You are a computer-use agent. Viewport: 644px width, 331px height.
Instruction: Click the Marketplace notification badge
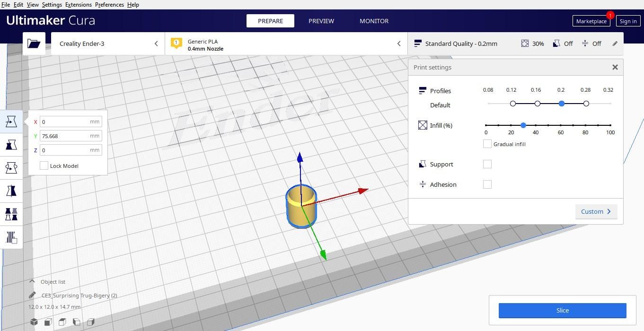[x=610, y=15]
